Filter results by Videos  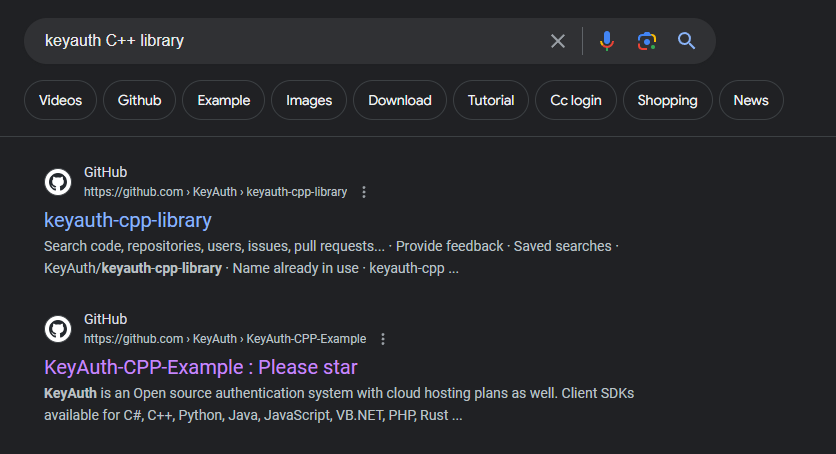[60, 100]
